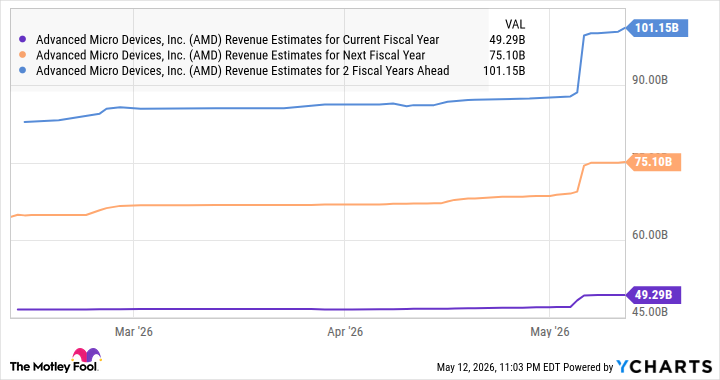Click the 90.00B y-axis label

650,80
